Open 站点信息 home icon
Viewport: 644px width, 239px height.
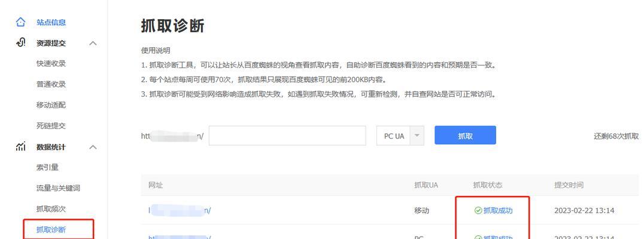click(20, 22)
